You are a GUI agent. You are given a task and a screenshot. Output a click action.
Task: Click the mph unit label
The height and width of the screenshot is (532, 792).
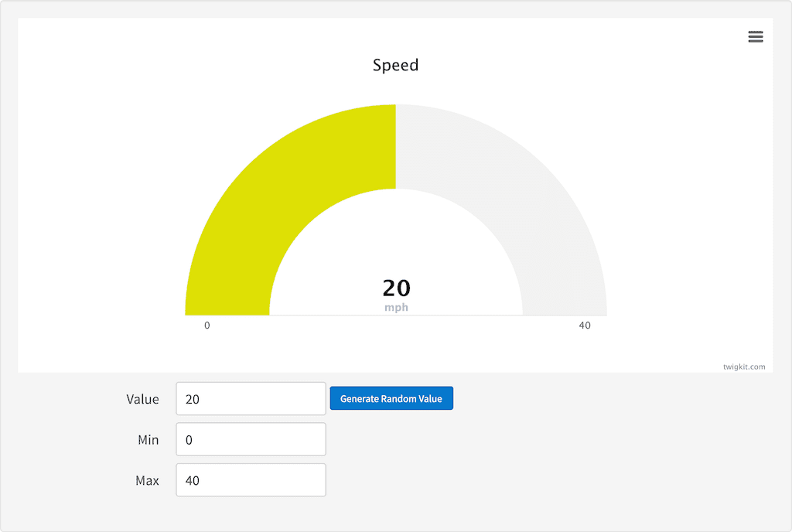pos(396,308)
